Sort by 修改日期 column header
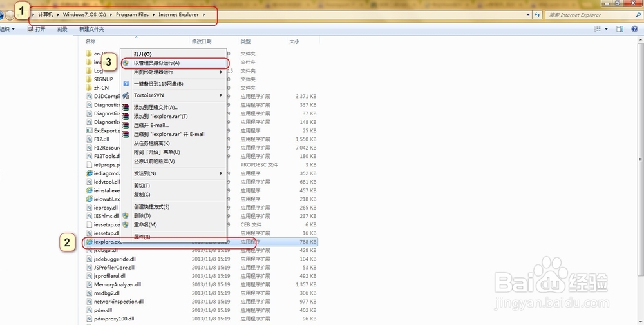The height and width of the screenshot is (325, 644). (202, 41)
